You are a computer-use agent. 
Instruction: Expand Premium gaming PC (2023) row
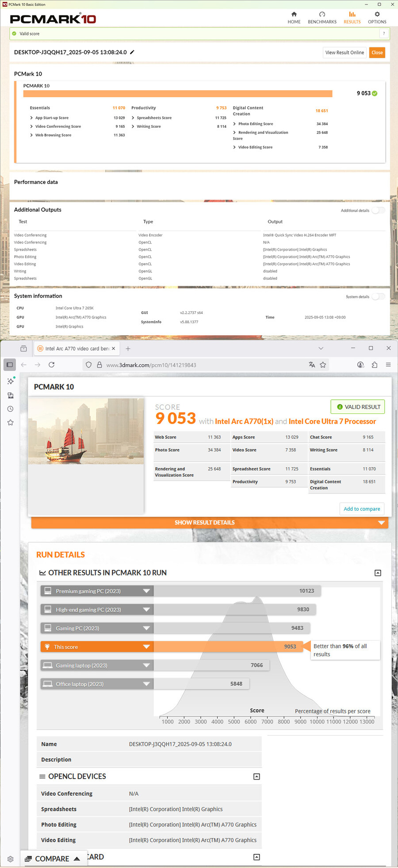[x=97, y=591]
